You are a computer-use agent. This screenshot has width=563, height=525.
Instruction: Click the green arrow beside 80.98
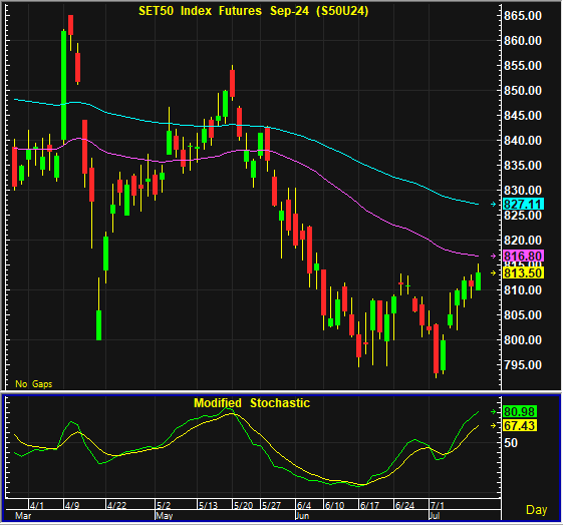click(493, 412)
